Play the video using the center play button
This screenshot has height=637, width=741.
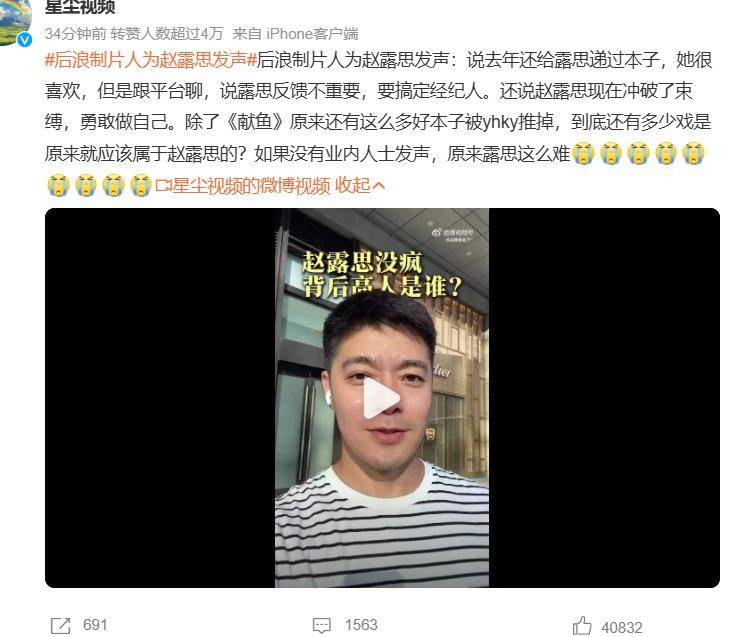pos(381,398)
